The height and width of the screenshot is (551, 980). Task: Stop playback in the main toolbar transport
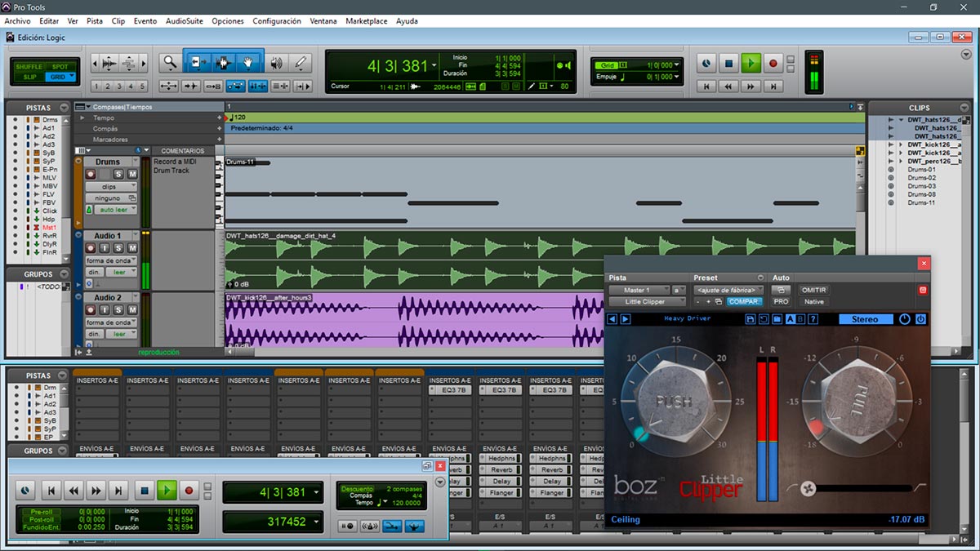(x=728, y=63)
